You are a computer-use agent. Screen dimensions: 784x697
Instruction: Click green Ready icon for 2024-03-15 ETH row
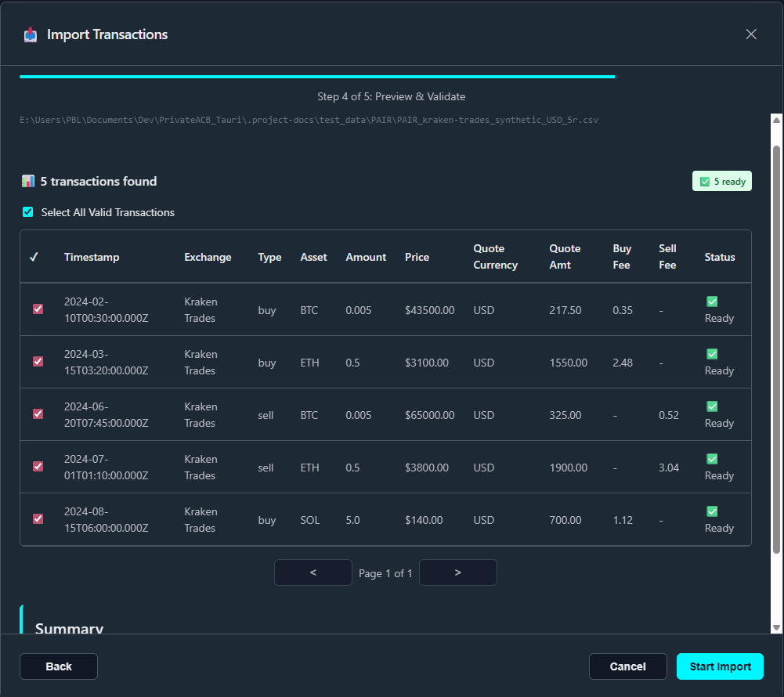pos(712,354)
